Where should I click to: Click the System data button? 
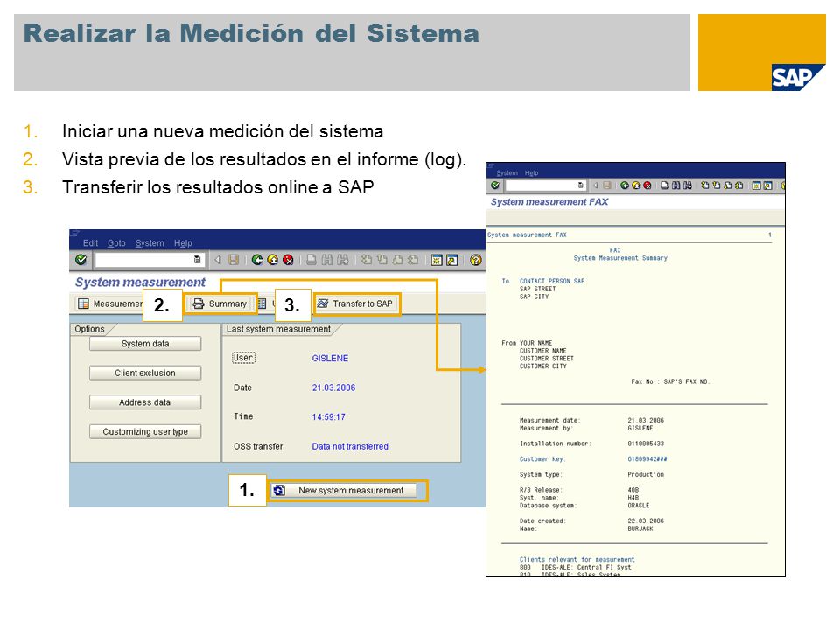click(145, 344)
